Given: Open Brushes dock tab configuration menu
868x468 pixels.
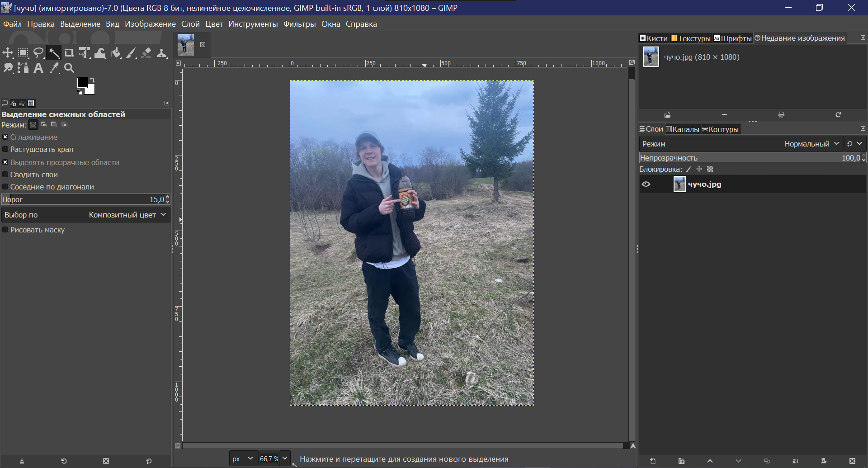Looking at the screenshot, I should [x=863, y=38].
